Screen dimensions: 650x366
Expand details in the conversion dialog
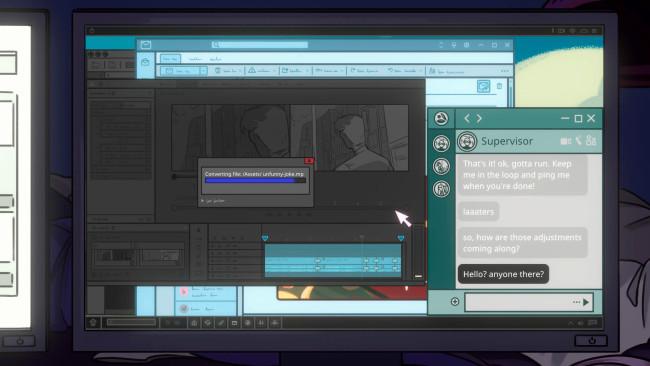coord(213,201)
